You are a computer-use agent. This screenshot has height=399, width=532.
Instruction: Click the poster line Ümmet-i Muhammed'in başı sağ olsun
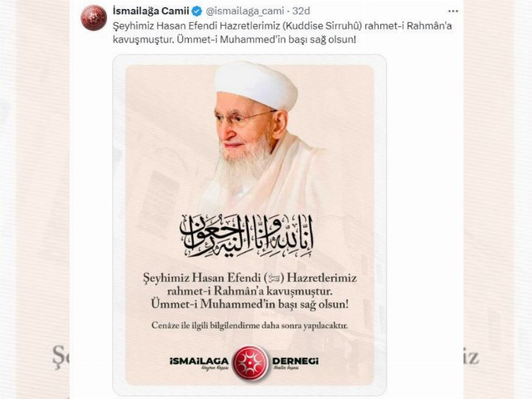(x=250, y=304)
